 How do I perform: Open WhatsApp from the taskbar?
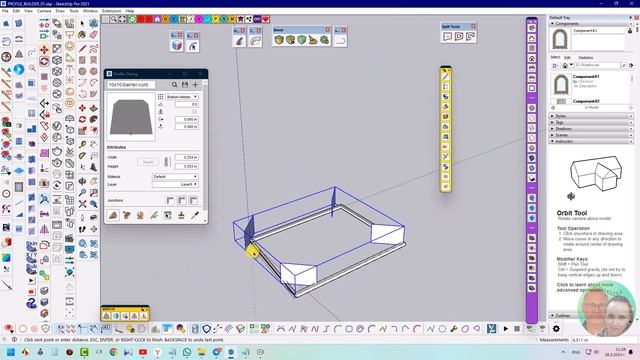click(187, 352)
